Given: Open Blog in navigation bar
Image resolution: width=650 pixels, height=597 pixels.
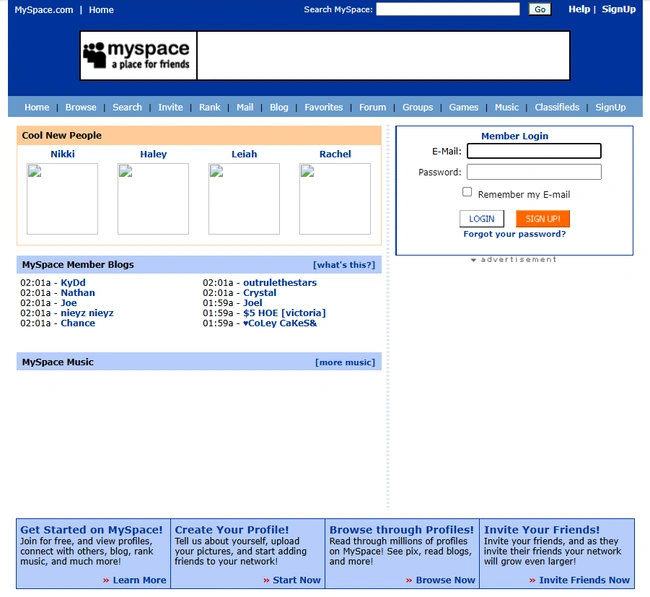Looking at the screenshot, I should coord(279,107).
